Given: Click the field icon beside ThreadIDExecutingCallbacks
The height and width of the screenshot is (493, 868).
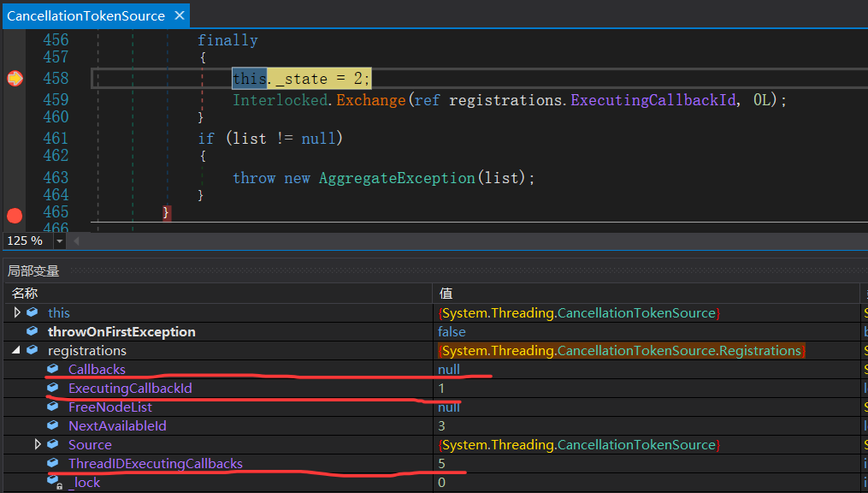Looking at the screenshot, I should pyautogui.click(x=52, y=463).
